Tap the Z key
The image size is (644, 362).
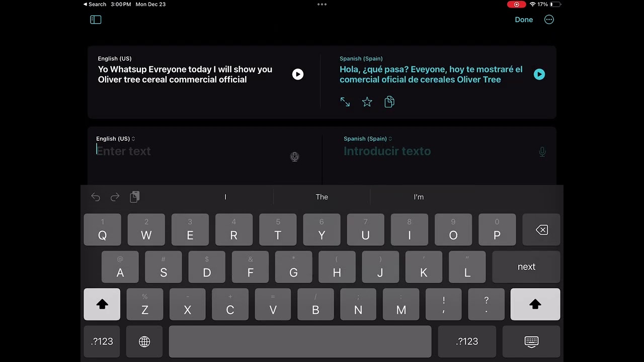145,304
